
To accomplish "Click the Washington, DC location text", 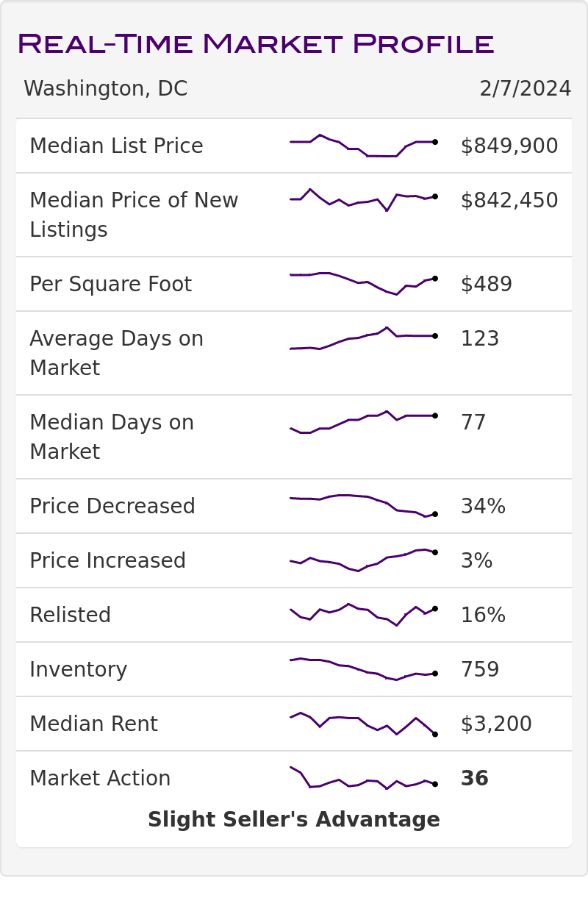I will point(106,89).
